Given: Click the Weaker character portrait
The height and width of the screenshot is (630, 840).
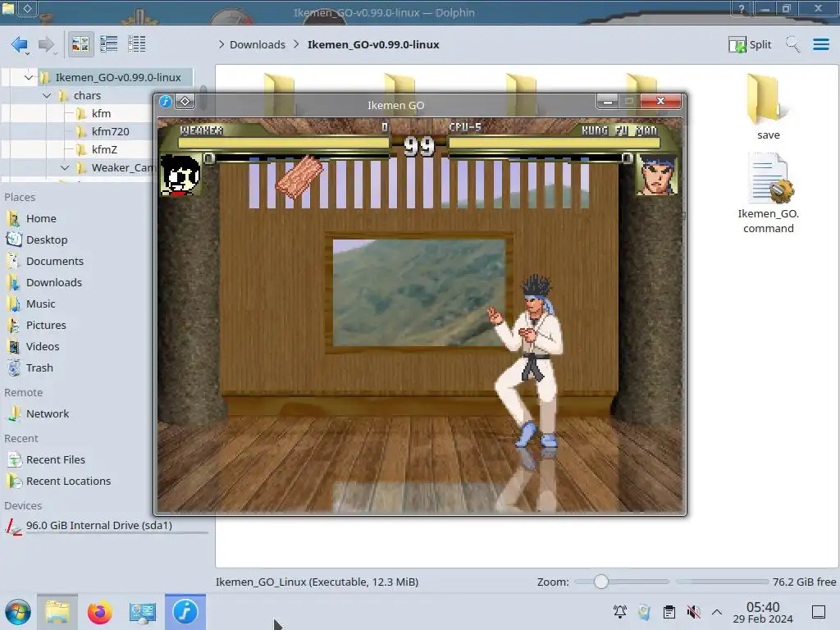Looking at the screenshot, I should (180, 174).
